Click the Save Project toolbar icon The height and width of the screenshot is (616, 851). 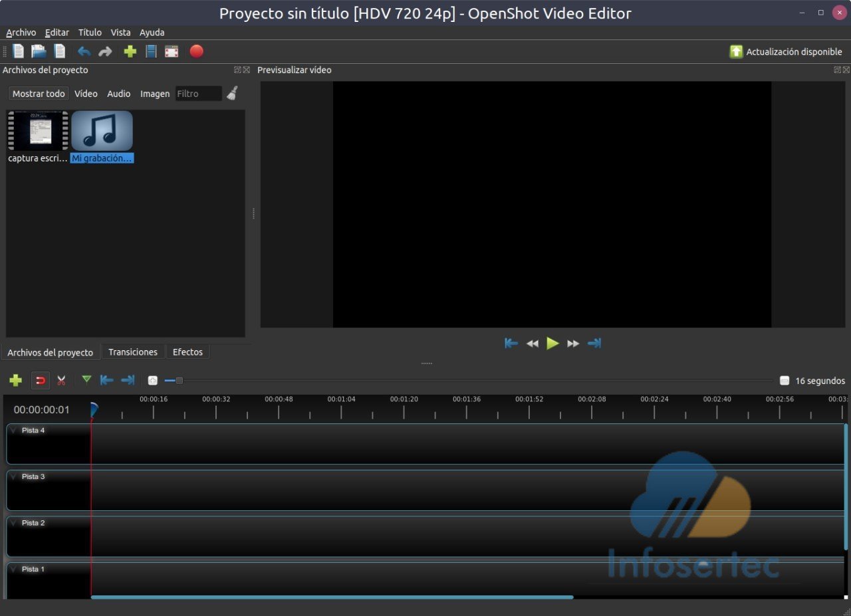pyautogui.click(x=60, y=51)
